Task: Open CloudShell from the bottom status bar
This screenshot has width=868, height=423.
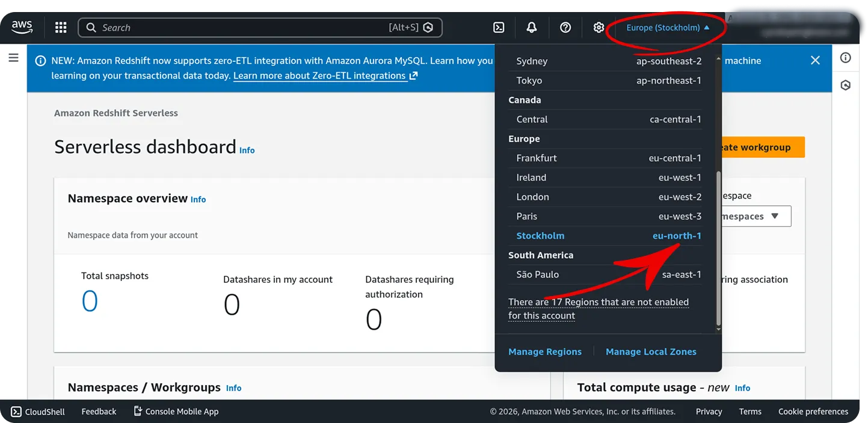Action: (37, 411)
